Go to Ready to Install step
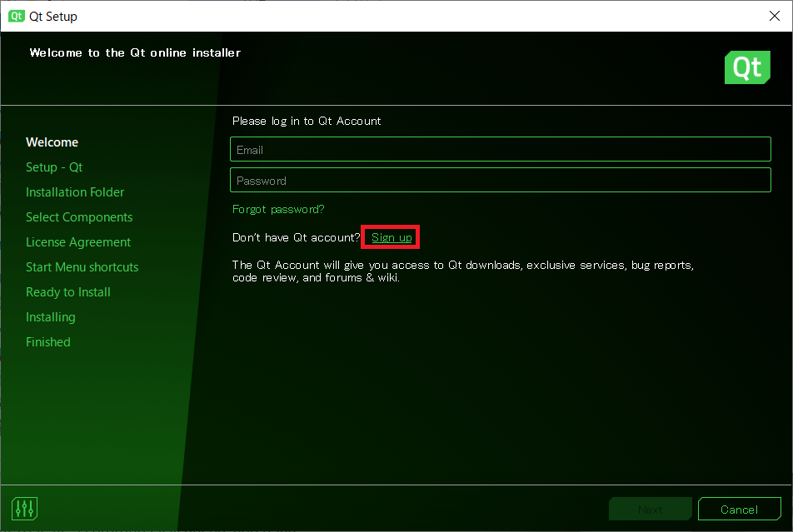 click(x=68, y=291)
